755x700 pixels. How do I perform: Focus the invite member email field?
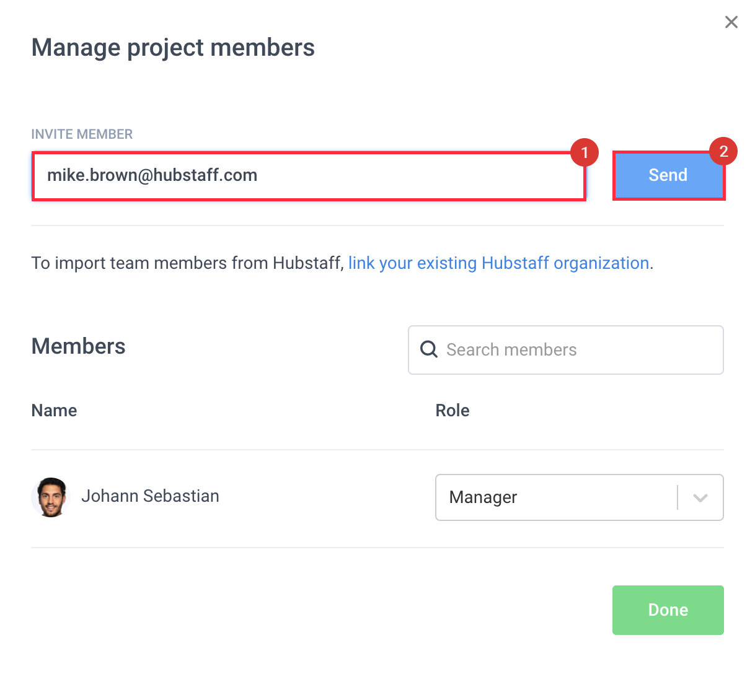click(x=309, y=176)
